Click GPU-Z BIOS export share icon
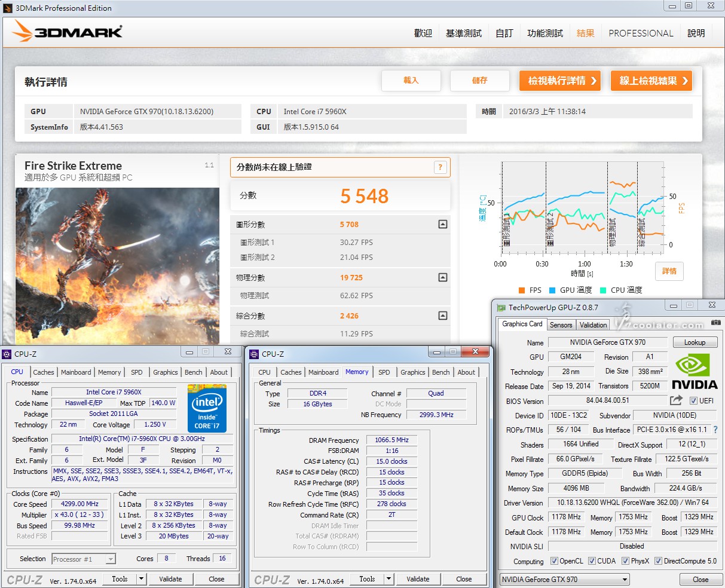This screenshot has width=725, height=588. (x=677, y=400)
